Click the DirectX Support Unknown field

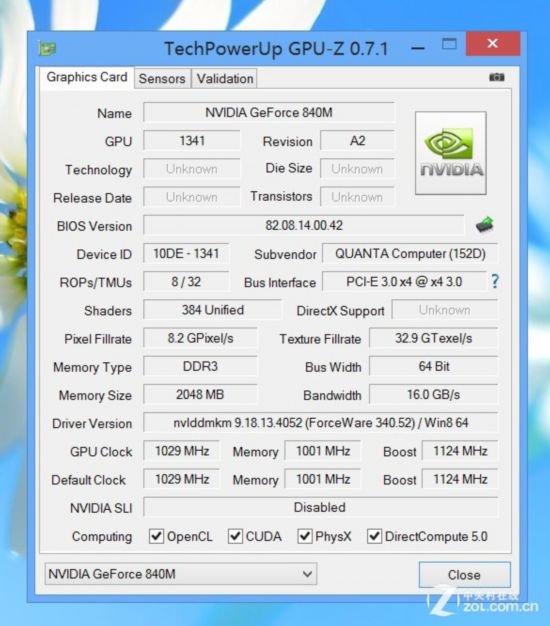click(x=445, y=310)
